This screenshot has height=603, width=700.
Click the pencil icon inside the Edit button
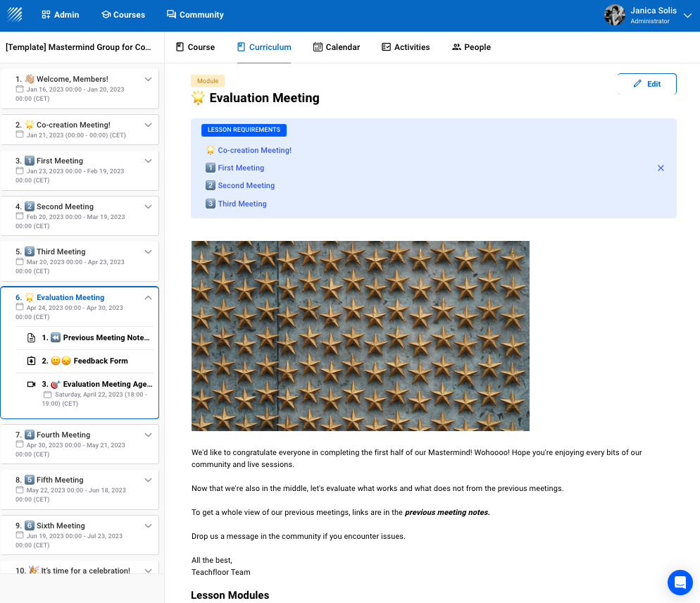(x=637, y=83)
